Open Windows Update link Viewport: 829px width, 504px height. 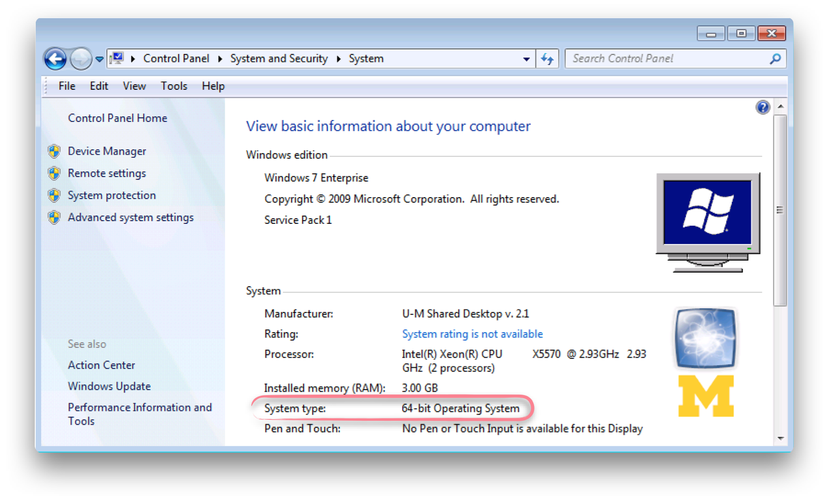(x=109, y=386)
